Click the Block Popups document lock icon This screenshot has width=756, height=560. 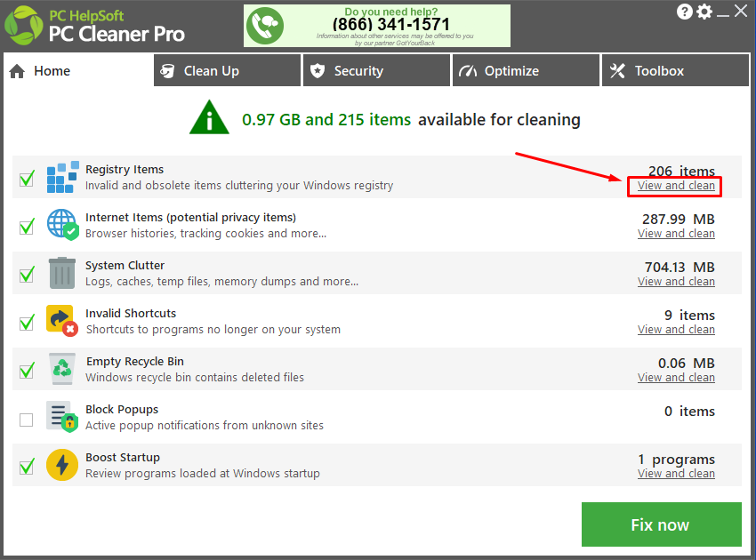point(62,416)
